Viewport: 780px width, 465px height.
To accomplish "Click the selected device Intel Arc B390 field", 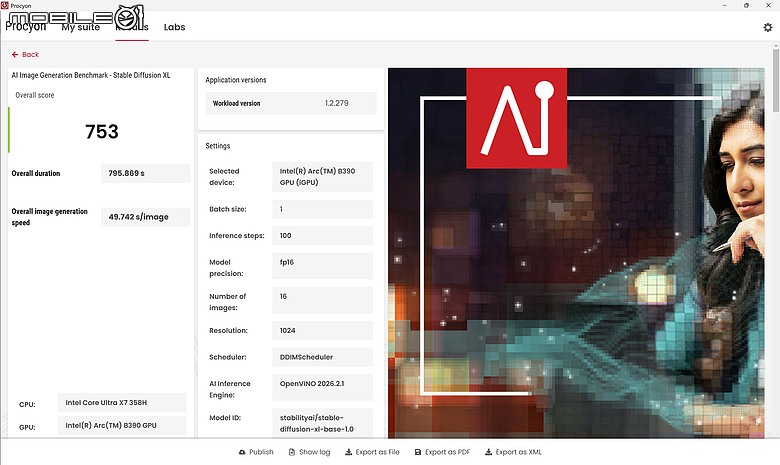I will pyautogui.click(x=322, y=177).
